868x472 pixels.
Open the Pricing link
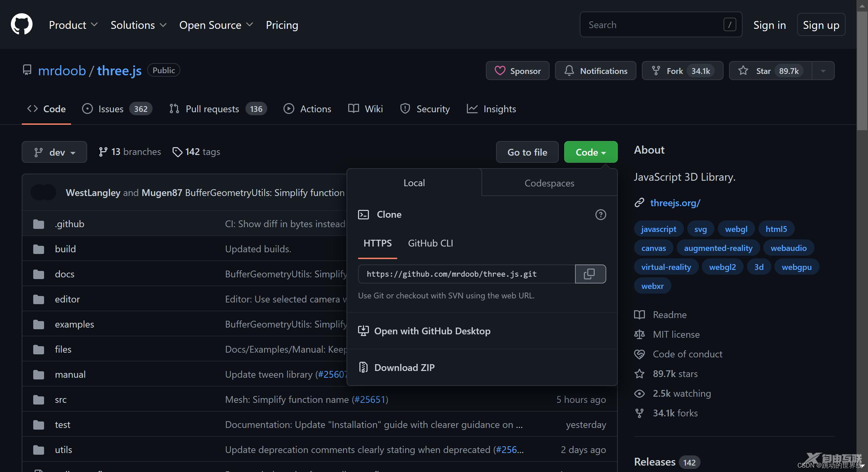(282, 25)
